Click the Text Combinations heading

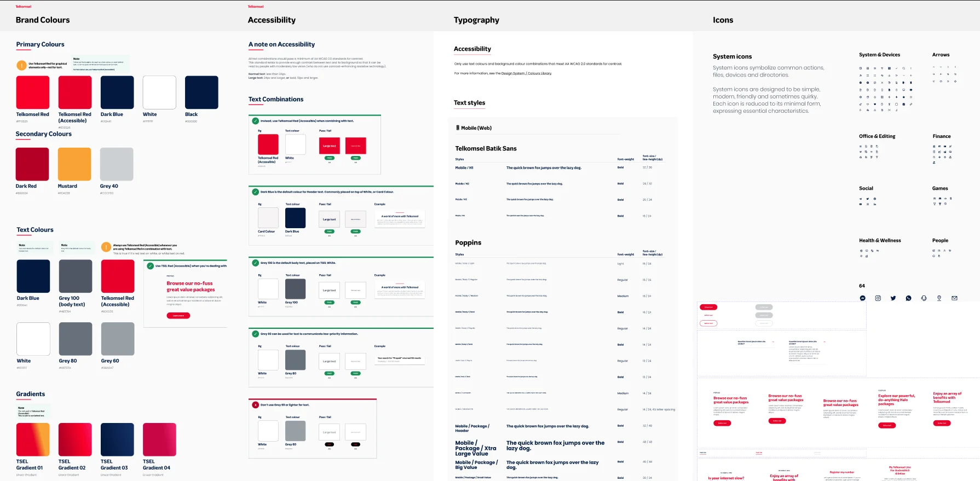276,100
